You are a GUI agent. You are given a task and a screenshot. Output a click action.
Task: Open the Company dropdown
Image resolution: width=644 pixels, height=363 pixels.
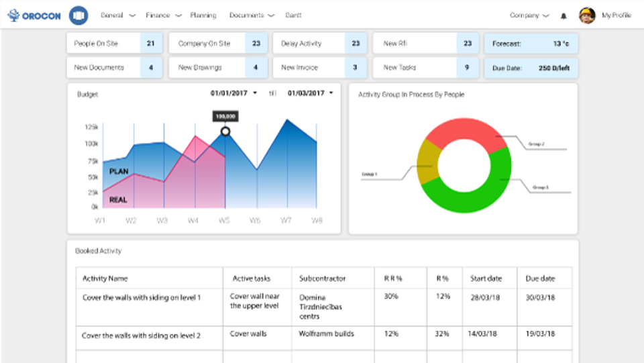pos(530,15)
